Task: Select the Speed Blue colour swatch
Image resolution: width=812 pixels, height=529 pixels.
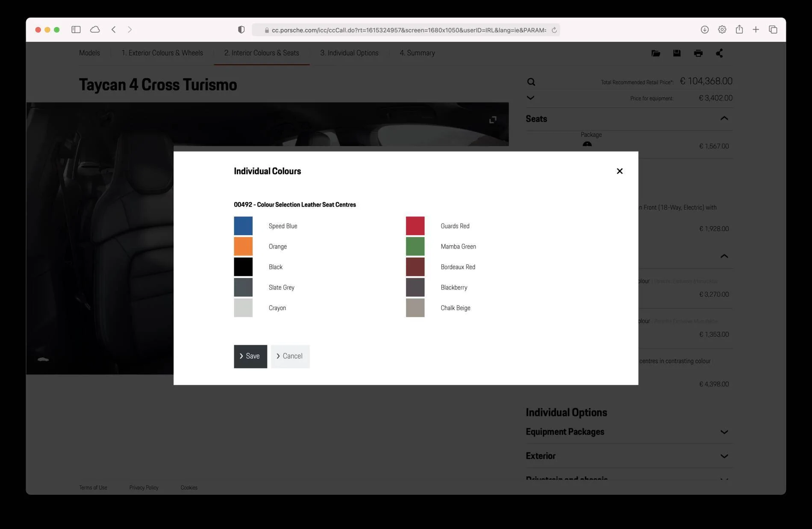Action: (x=243, y=226)
